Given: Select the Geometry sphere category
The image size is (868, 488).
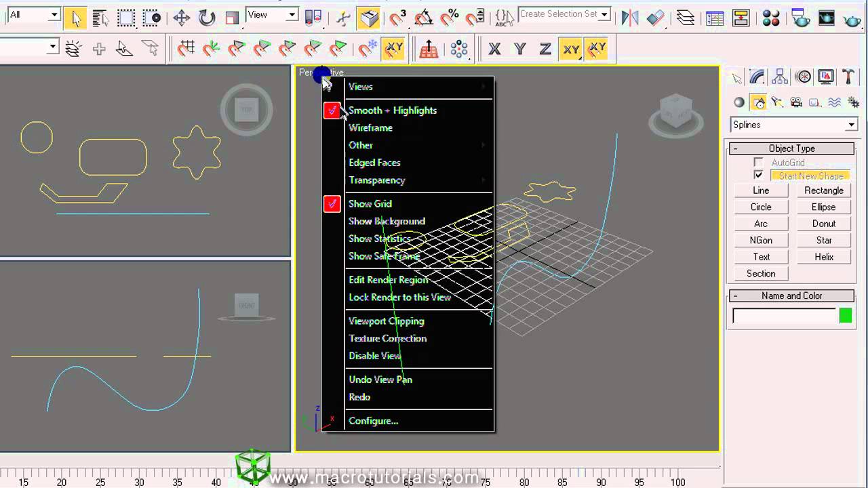Looking at the screenshot, I should pyautogui.click(x=739, y=102).
